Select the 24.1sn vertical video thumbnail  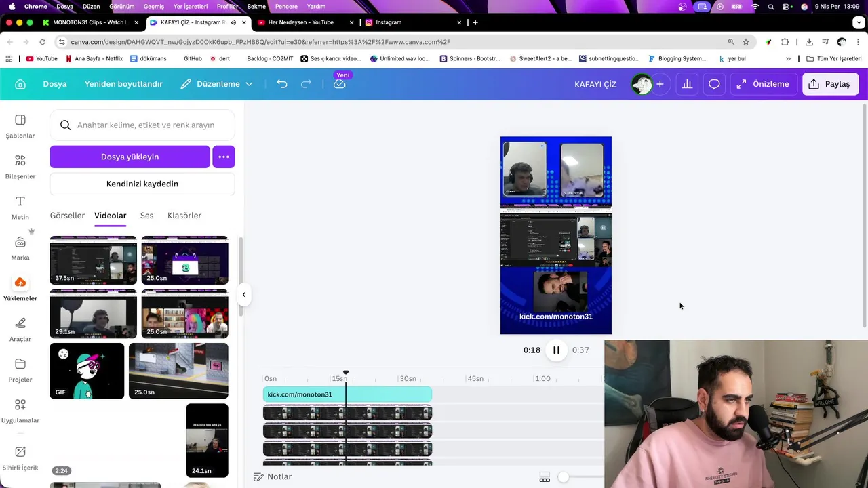pyautogui.click(x=207, y=441)
